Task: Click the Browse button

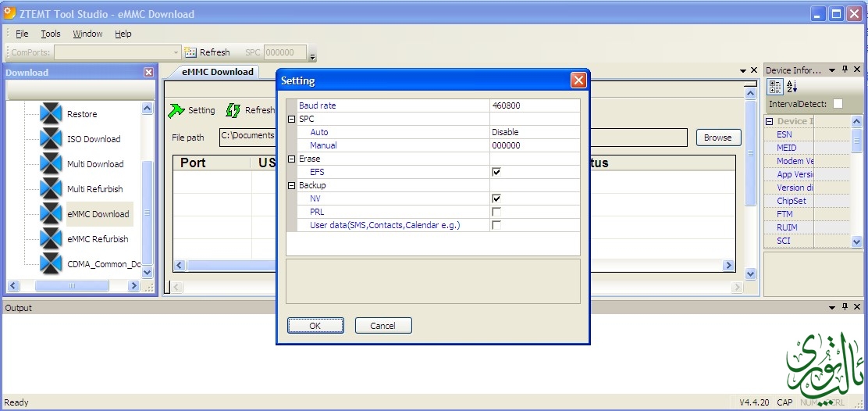Action: point(718,138)
